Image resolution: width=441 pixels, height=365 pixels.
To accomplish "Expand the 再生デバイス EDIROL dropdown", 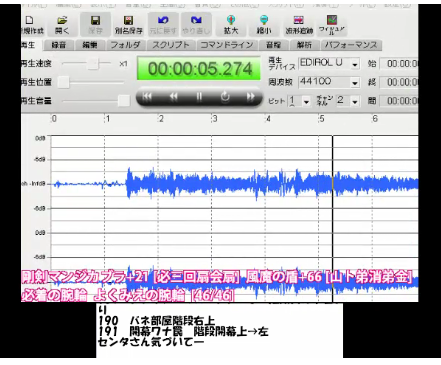I will point(355,64).
